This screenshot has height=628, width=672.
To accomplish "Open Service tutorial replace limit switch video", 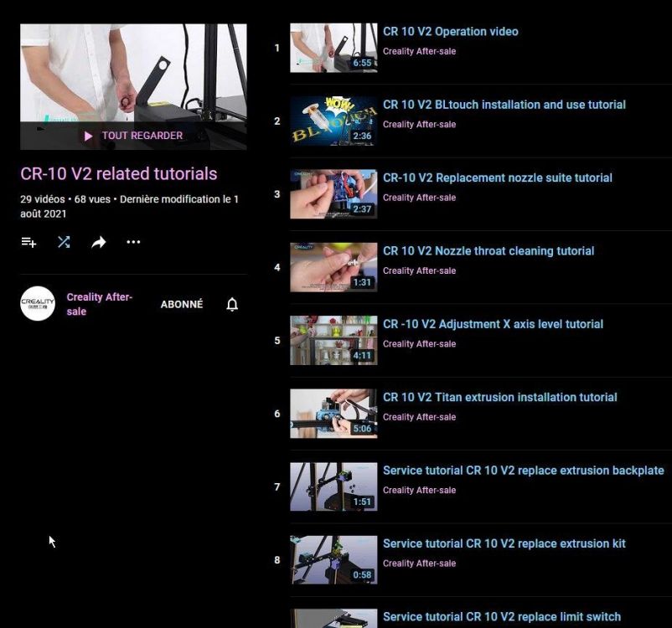I will [501, 617].
